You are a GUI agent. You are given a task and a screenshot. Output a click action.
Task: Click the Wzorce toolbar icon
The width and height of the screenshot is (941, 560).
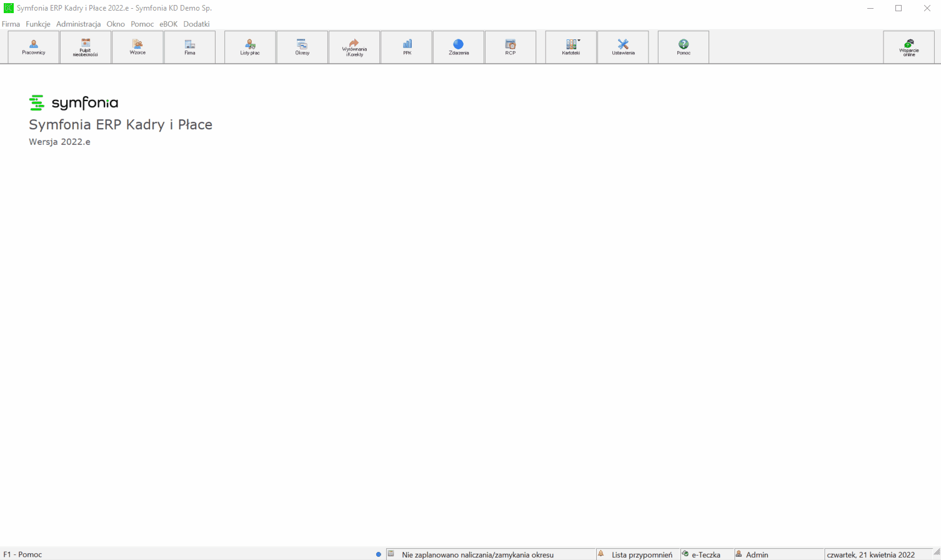click(x=137, y=47)
